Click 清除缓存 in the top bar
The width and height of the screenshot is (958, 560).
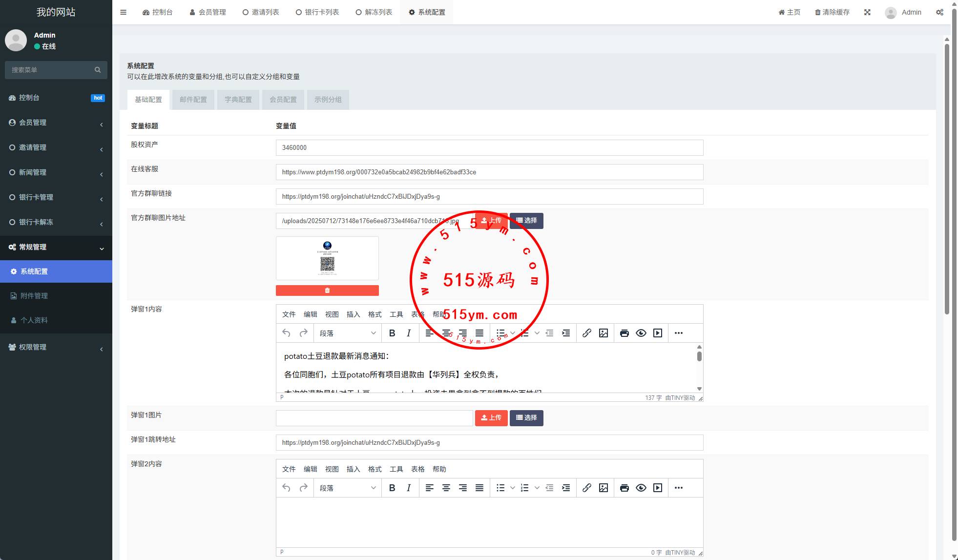[x=832, y=12]
